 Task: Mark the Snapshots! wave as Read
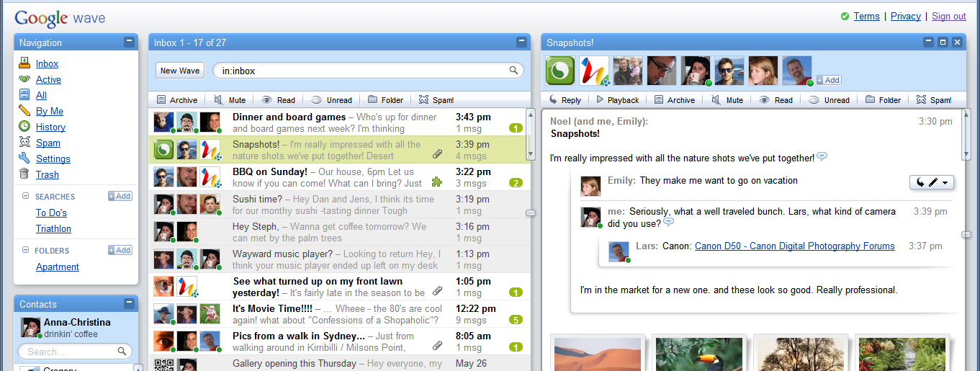776,100
